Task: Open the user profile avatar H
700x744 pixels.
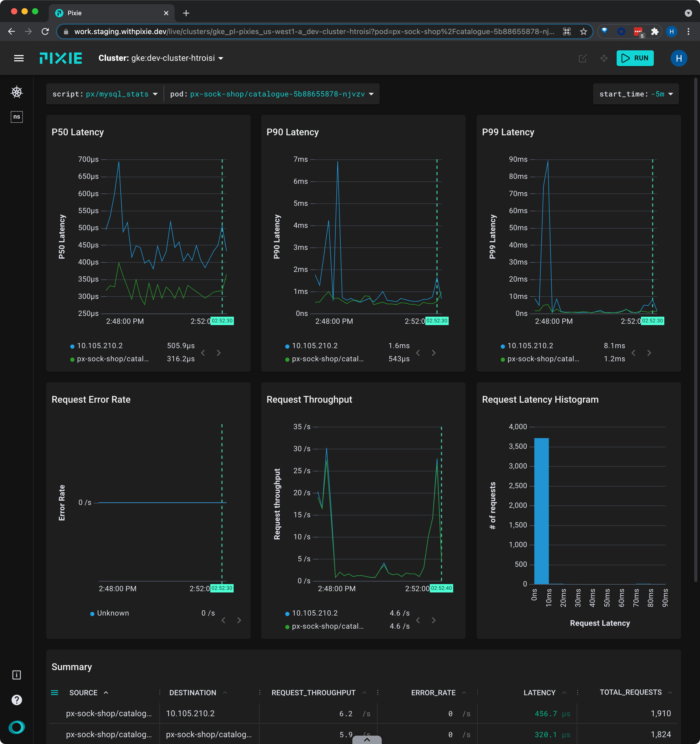Action: (x=679, y=58)
